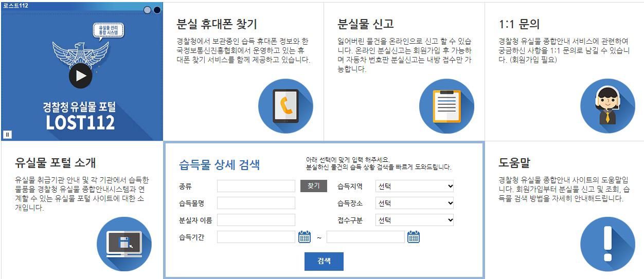644x279 pixels.
Task: Expand the 접수구분 dropdown
Action: (x=415, y=220)
